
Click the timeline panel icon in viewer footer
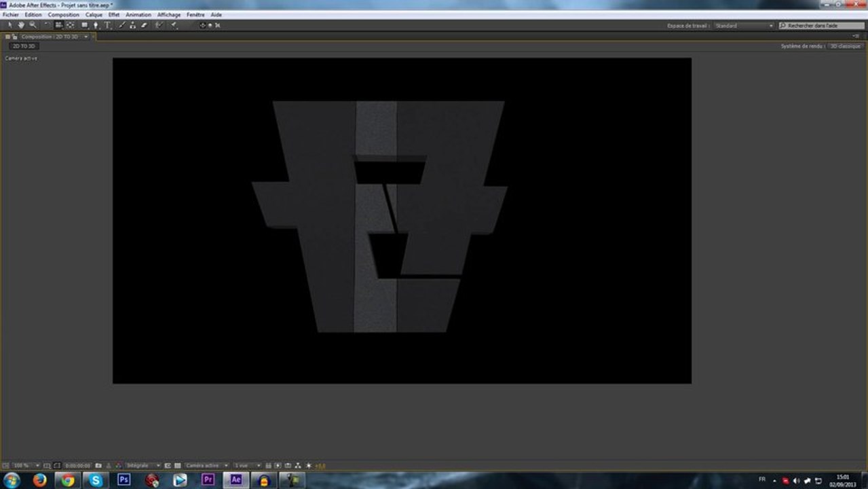288,465
